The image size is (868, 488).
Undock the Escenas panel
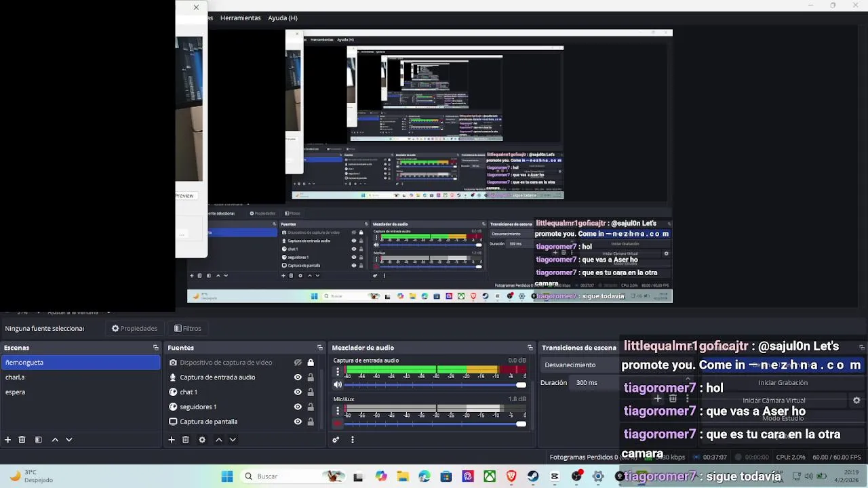pos(156,348)
